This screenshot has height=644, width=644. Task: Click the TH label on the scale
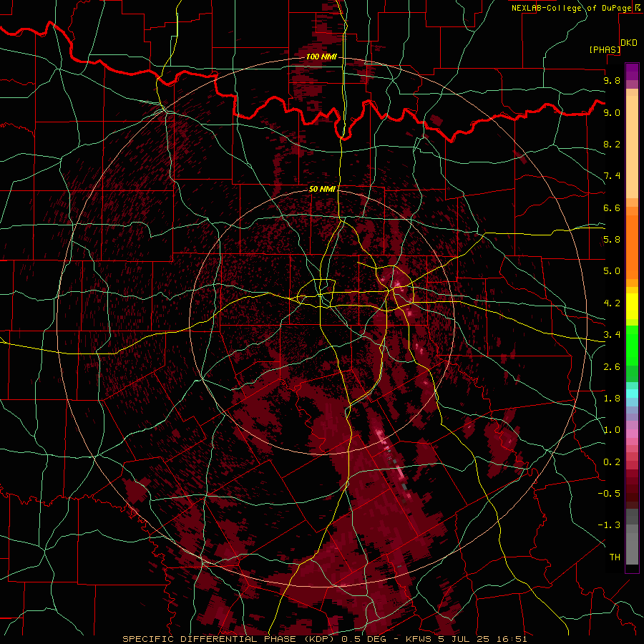[x=615, y=557]
